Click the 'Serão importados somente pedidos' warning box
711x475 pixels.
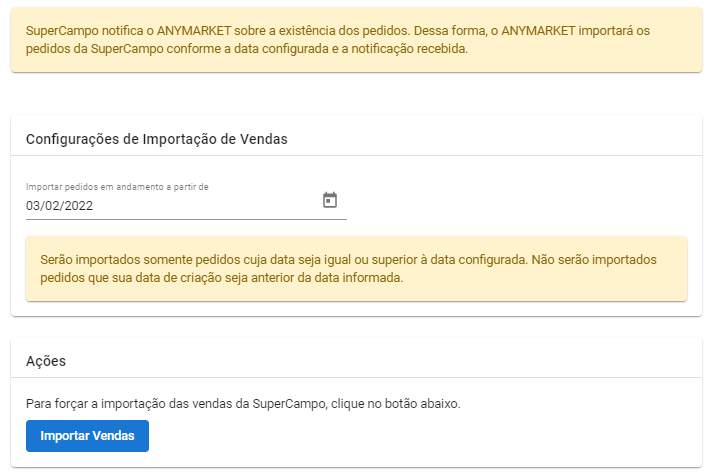coord(356,268)
